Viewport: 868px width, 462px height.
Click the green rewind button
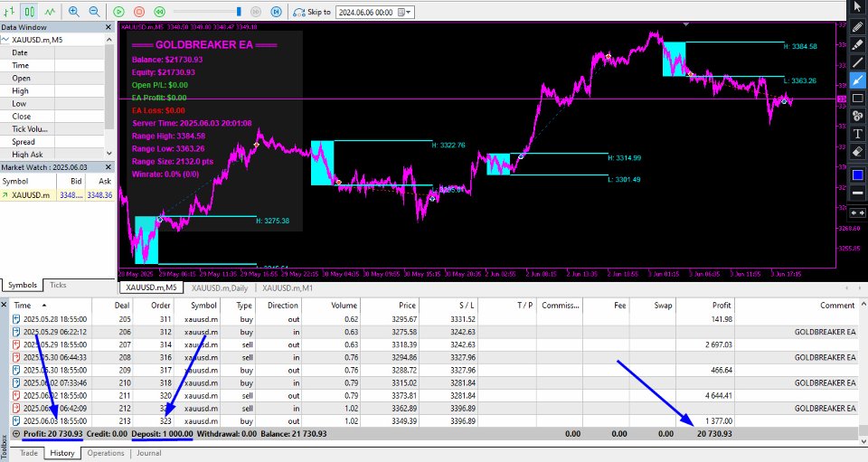point(160,12)
